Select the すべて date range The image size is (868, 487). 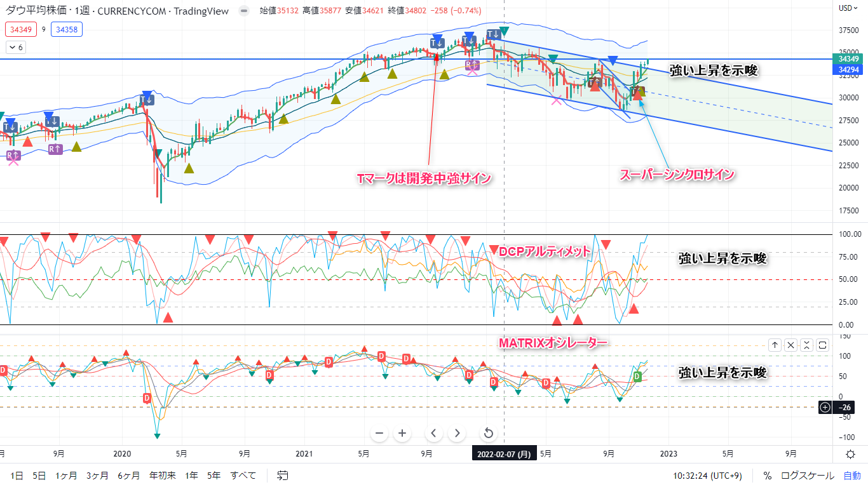243,476
